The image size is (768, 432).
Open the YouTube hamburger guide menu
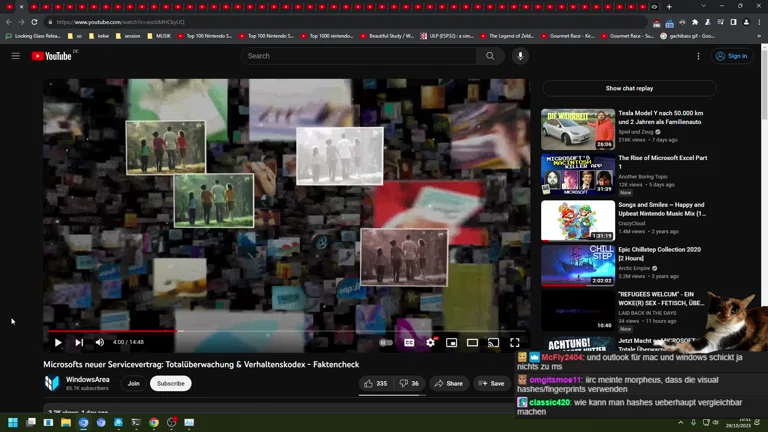point(16,56)
